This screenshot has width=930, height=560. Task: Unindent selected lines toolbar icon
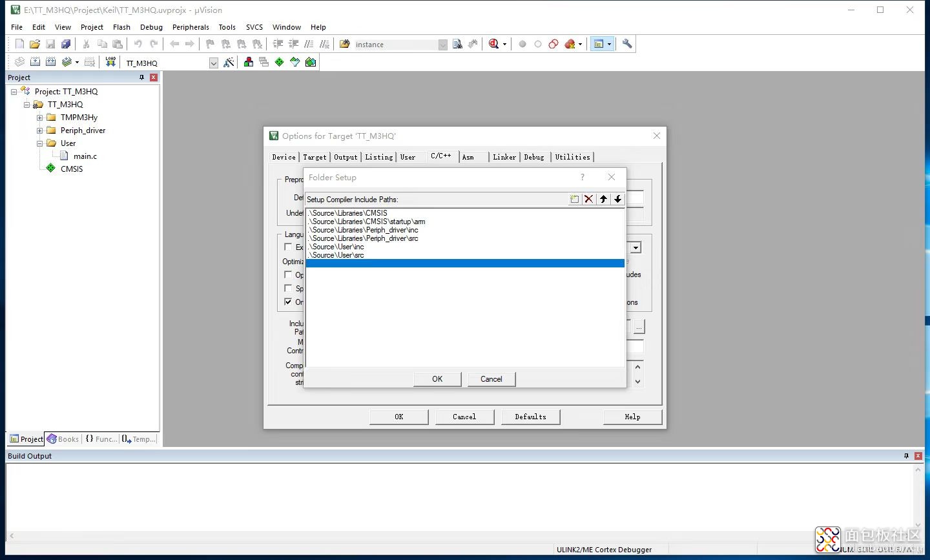[x=293, y=44]
